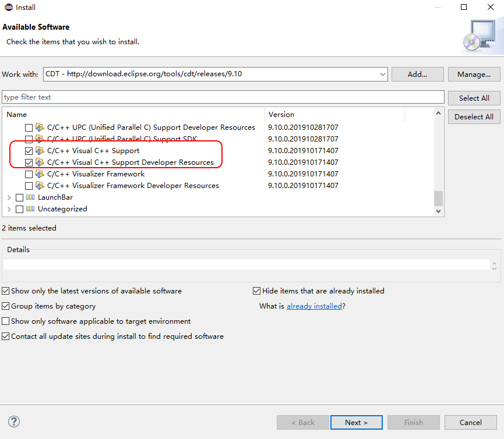The height and width of the screenshot is (439, 504).
Task: Open the already installed link
Action: pos(314,305)
